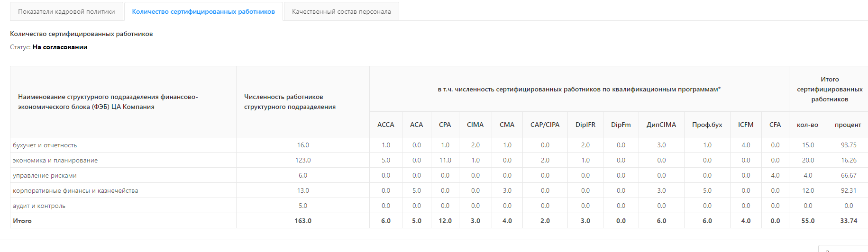Click the аудит и контроль row
Screen dimensions: 868x252
(x=439, y=206)
